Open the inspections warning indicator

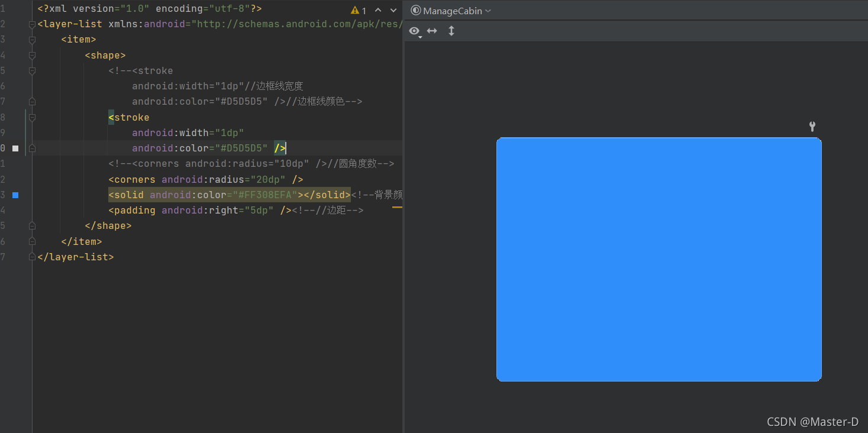click(x=354, y=10)
